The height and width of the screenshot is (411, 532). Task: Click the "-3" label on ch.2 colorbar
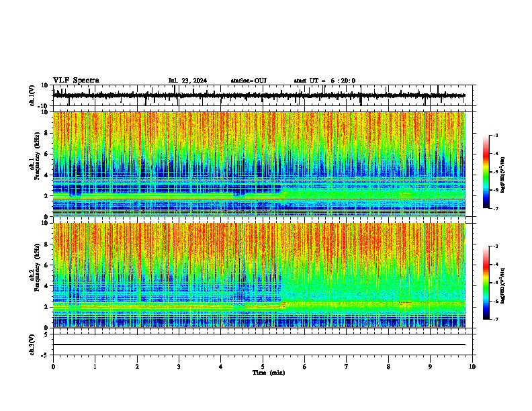click(495, 246)
